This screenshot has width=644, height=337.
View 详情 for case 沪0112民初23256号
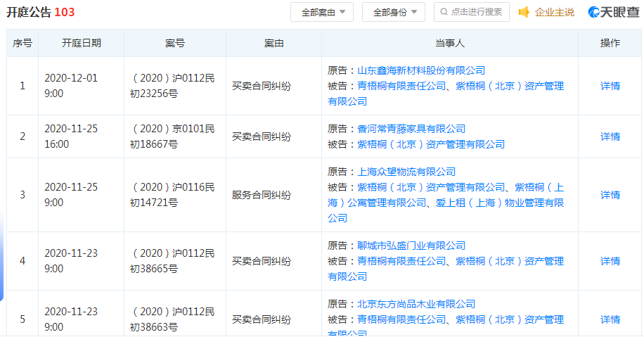tap(610, 86)
